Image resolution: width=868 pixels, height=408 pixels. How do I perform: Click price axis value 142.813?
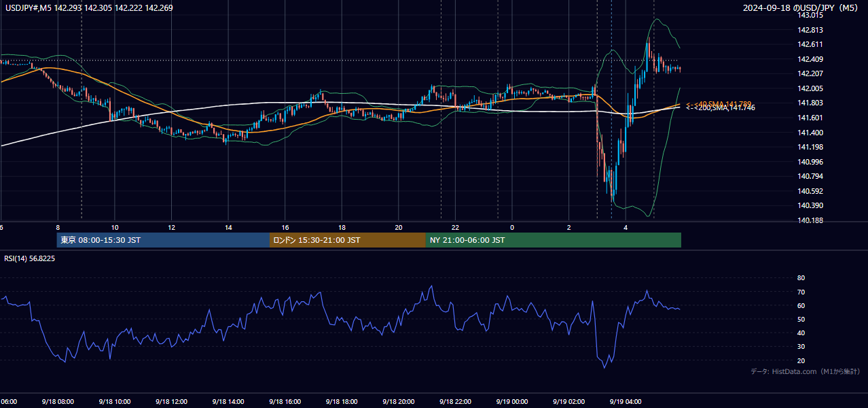(810, 30)
